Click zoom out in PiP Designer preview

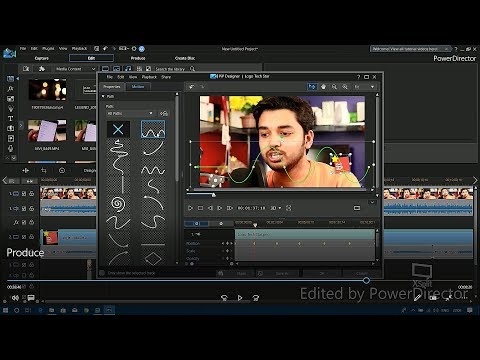pyautogui.click(x=334, y=87)
